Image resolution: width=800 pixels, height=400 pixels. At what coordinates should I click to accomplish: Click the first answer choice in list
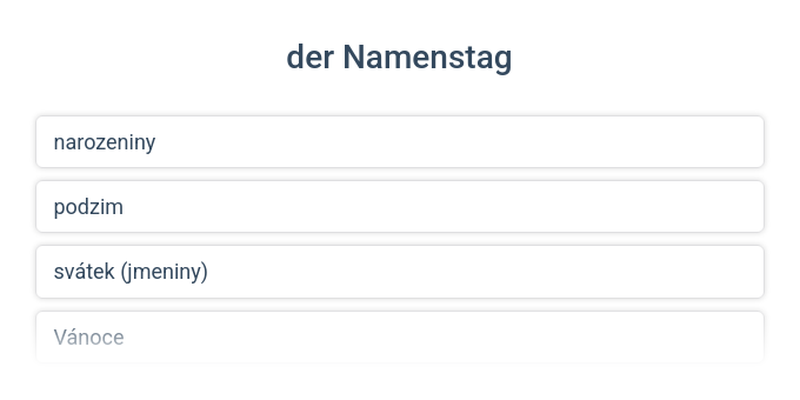coord(400,142)
